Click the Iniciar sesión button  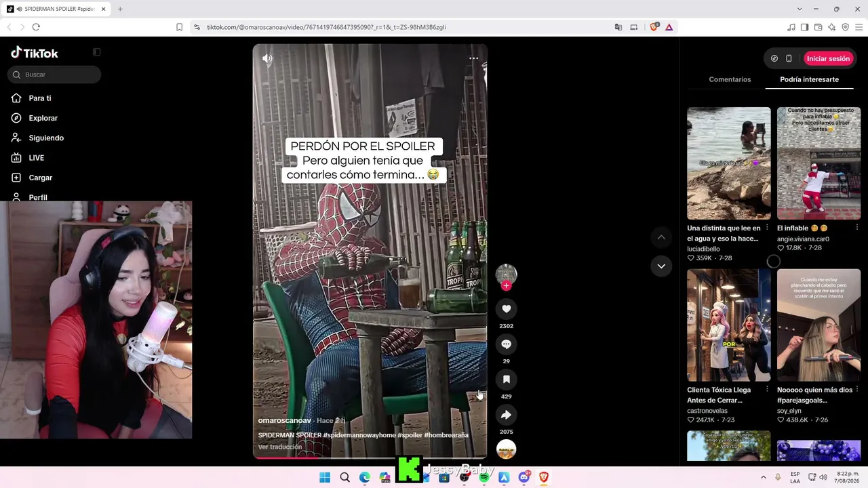tap(828, 58)
